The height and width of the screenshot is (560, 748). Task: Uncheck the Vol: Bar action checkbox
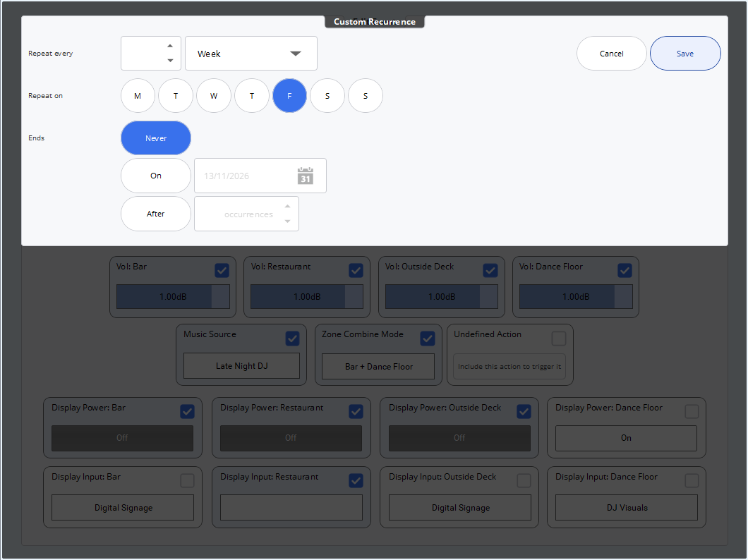click(x=222, y=270)
